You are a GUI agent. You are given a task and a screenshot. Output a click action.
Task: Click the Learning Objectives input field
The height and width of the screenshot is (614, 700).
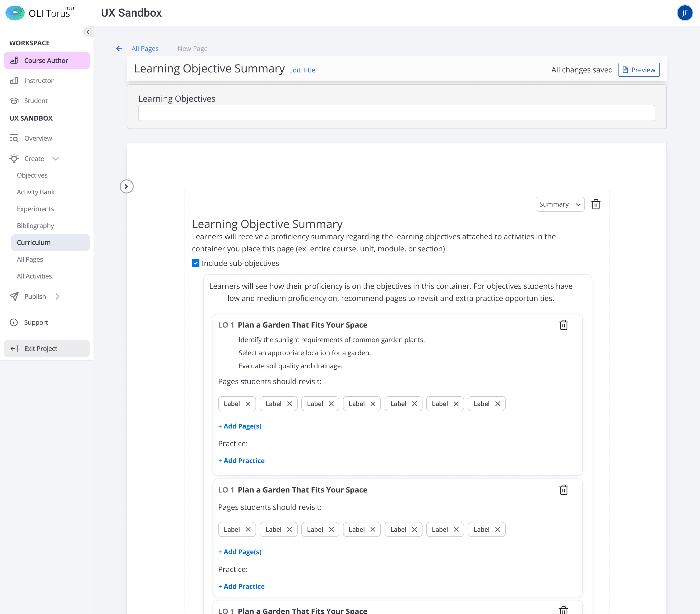(397, 113)
